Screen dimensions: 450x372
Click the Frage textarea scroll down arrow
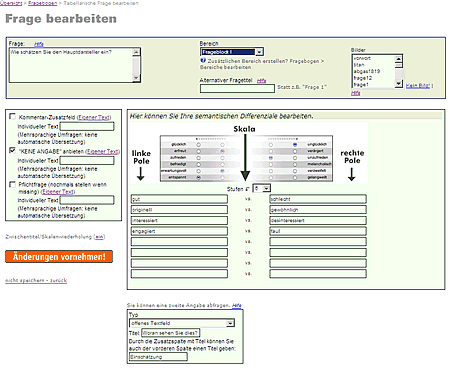tap(136, 78)
